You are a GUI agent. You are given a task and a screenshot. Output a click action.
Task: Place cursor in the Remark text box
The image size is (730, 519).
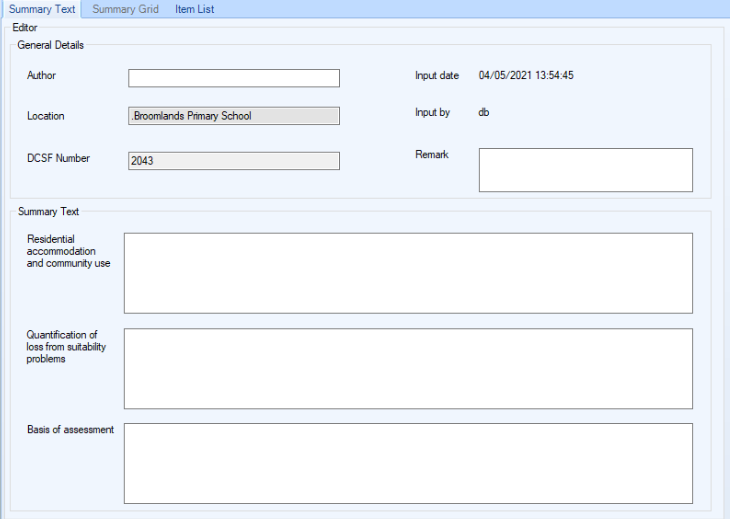[585, 170]
